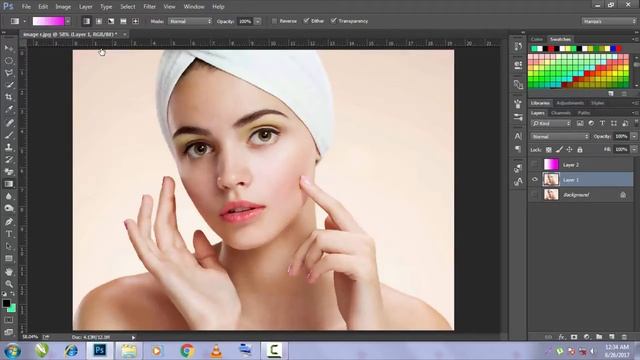Screen dimensions: 640x360
Task: Click the foreground color swatch
Action: [x=6, y=303]
